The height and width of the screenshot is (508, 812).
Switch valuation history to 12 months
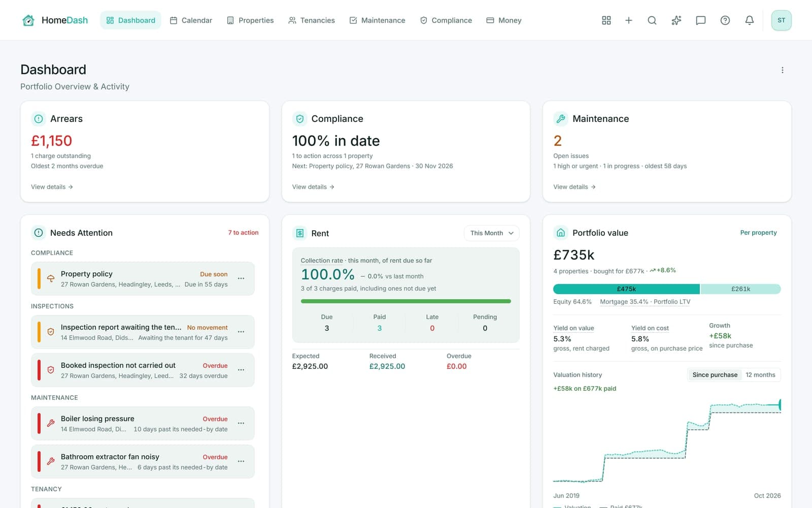click(x=760, y=375)
